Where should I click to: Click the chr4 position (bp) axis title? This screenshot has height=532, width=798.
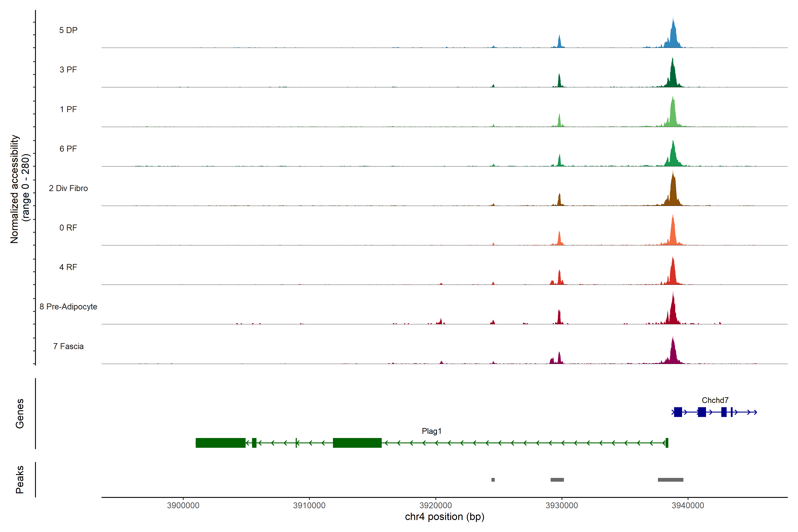click(444, 517)
